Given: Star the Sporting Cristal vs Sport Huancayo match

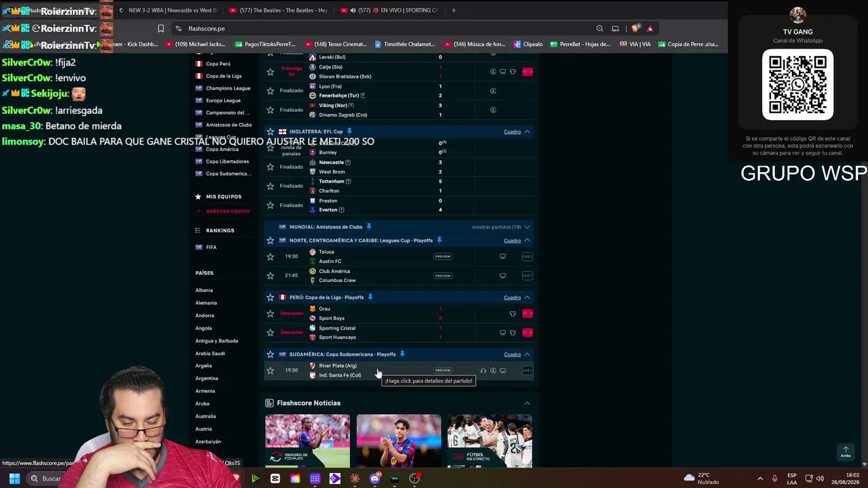Looking at the screenshot, I should 270,332.
